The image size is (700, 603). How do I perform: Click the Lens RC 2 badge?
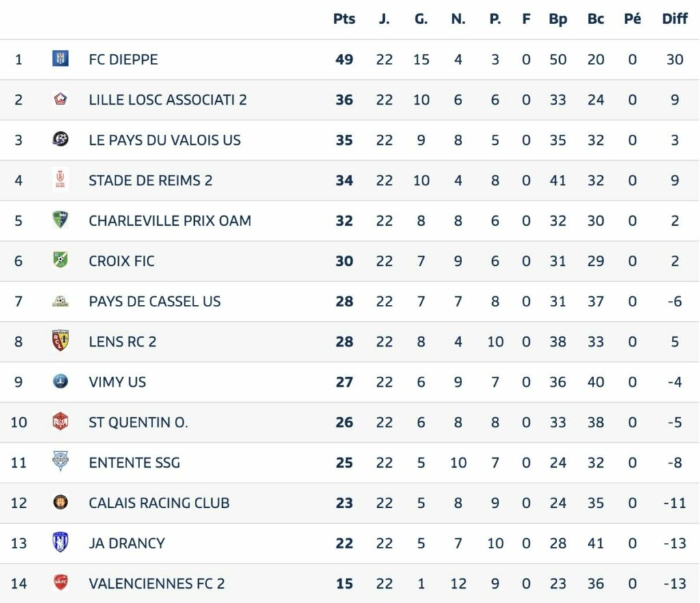pyautogui.click(x=60, y=341)
